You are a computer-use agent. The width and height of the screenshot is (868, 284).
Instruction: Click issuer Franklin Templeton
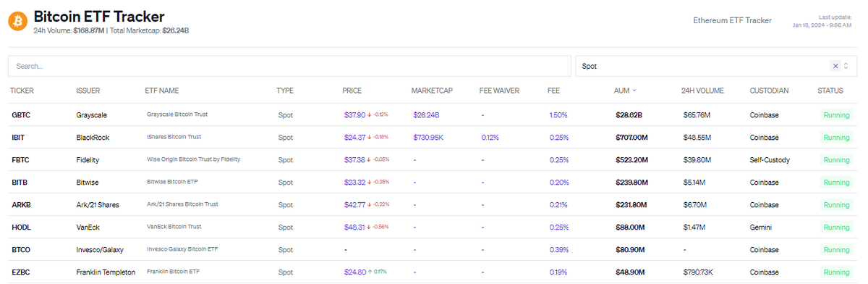click(106, 272)
